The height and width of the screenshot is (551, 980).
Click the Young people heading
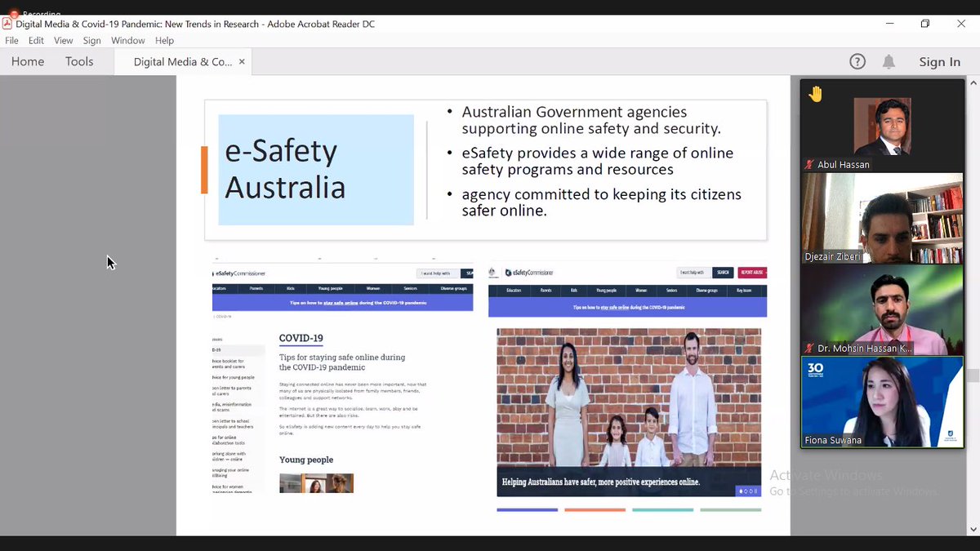(306, 460)
